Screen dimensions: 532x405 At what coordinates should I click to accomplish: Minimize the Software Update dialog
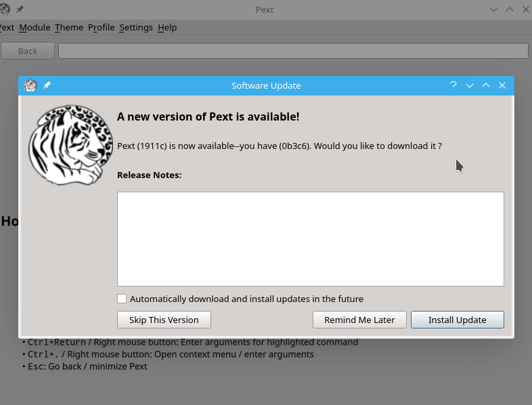pyautogui.click(x=470, y=85)
